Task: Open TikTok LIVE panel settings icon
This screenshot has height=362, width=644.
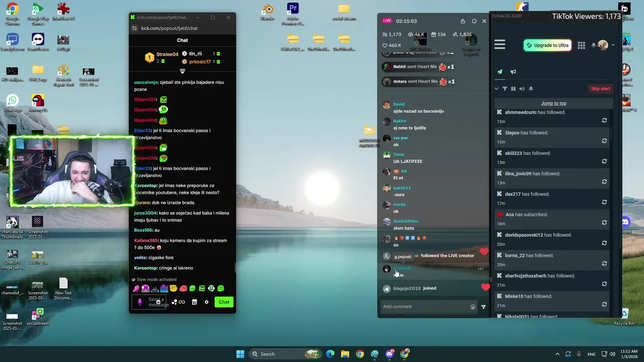Action: coord(474,21)
